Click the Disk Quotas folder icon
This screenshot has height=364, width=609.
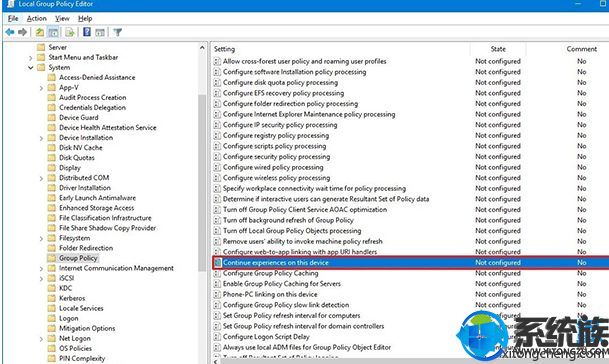pyautogui.click(x=51, y=157)
